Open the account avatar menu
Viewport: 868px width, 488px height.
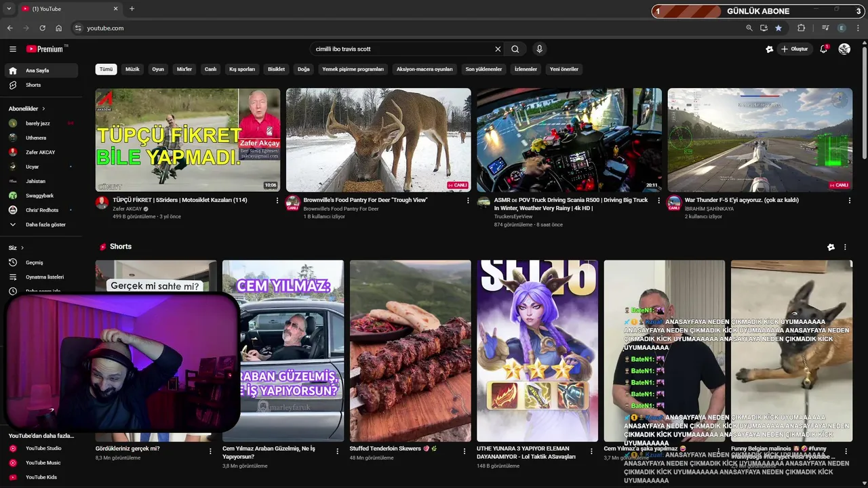coord(844,49)
